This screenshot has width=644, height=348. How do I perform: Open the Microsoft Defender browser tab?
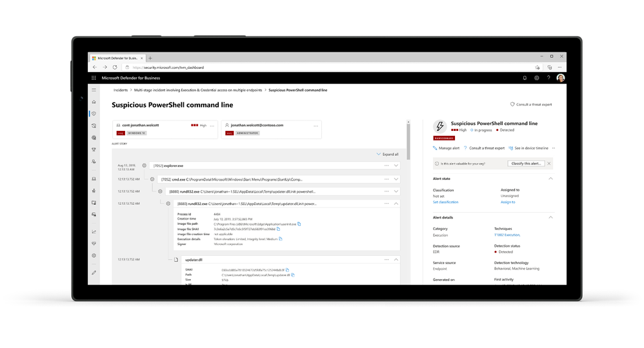click(117, 58)
